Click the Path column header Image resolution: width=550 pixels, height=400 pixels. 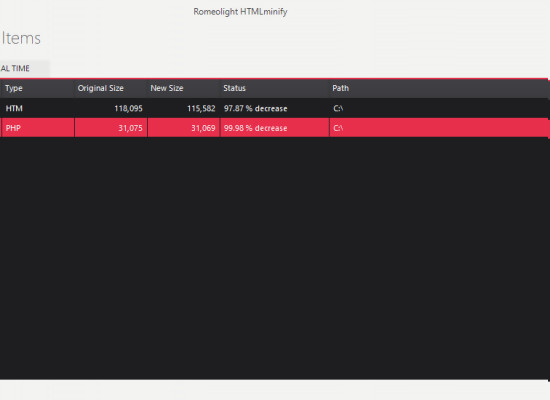click(439, 88)
